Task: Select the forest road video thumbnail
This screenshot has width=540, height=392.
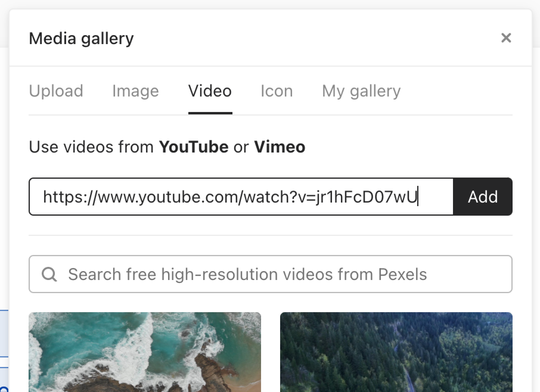Action: tap(396, 351)
